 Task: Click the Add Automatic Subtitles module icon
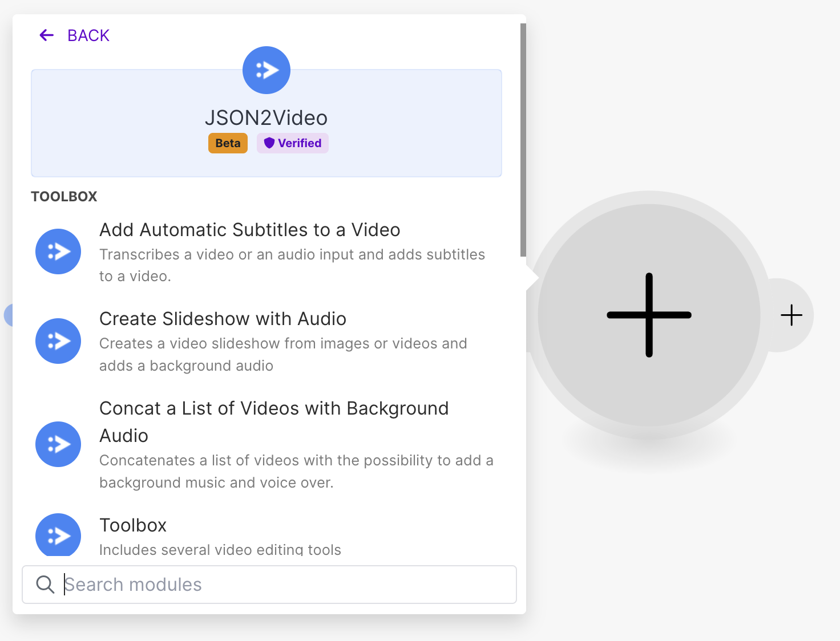click(58, 251)
